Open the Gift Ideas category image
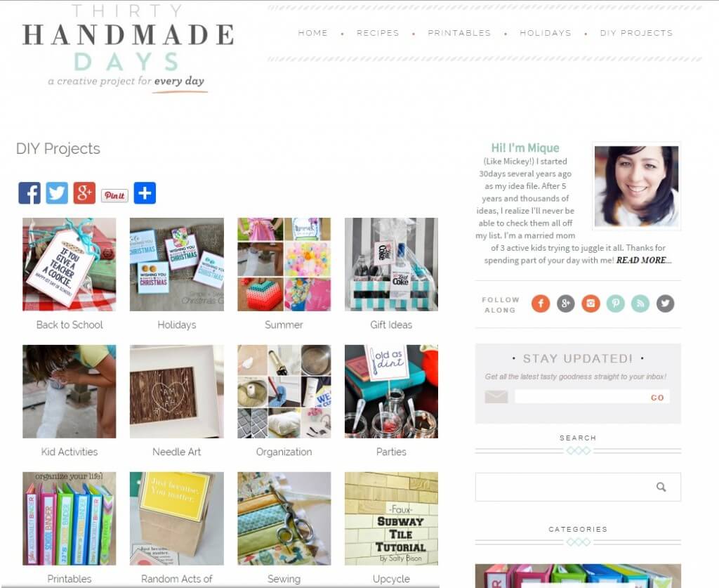Viewport: 719px width, 588px height. pyautogui.click(x=391, y=264)
